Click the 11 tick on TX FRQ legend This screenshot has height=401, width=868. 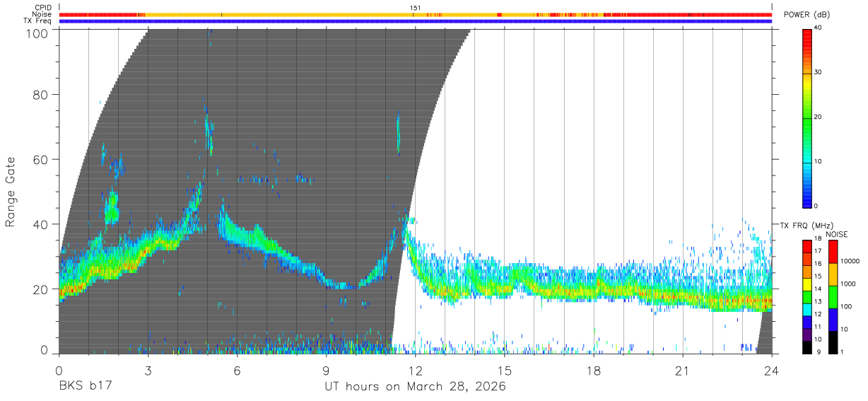click(x=819, y=327)
